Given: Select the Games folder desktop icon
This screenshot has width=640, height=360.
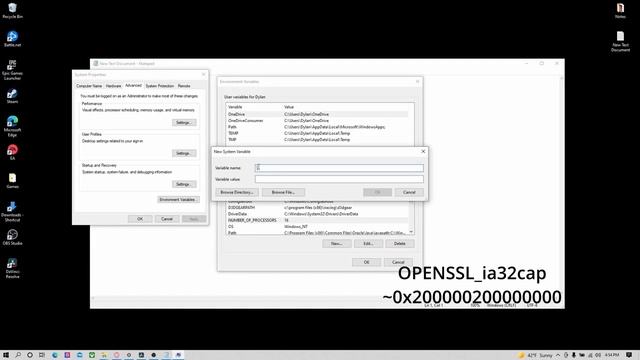Looking at the screenshot, I should [x=12, y=180].
